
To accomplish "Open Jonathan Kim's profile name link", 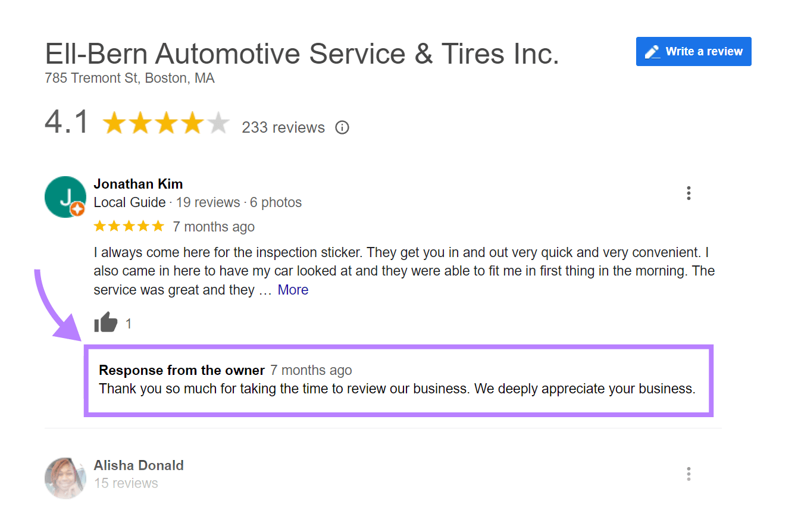I will pos(138,184).
